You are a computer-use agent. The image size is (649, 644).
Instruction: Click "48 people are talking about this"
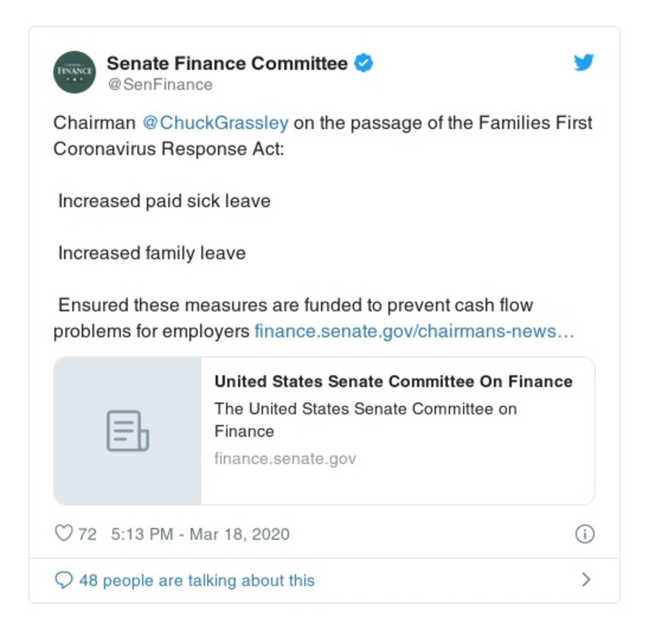tap(196, 581)
